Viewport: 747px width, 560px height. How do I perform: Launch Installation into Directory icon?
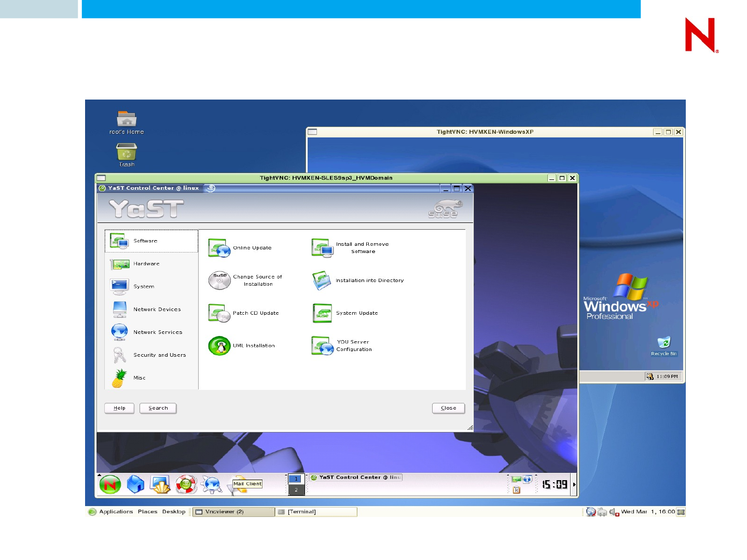click(322, 281)
